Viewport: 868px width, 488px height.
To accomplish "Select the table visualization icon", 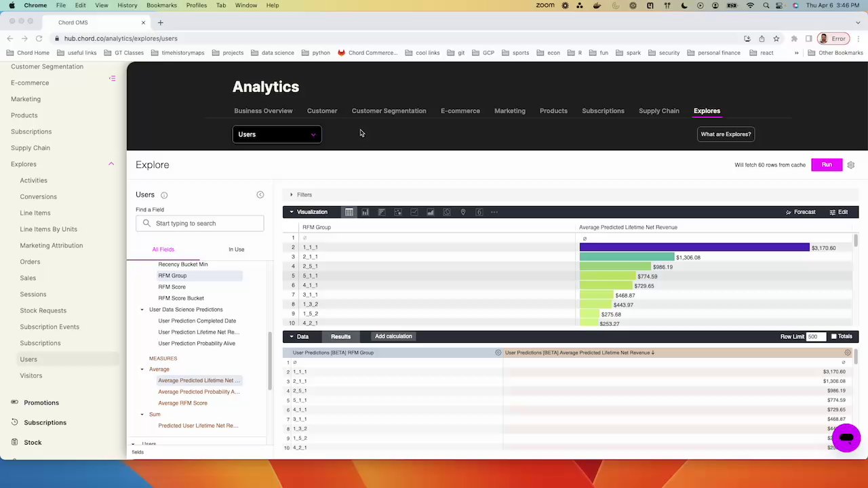I will point(349,212).
